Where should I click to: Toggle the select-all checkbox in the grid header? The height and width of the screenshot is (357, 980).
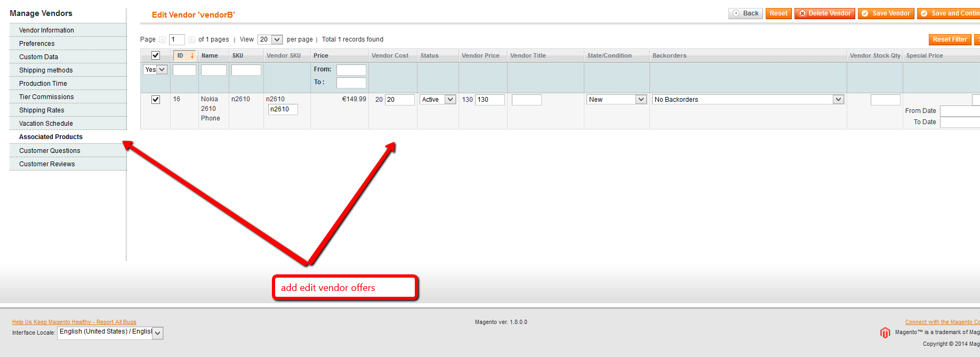tap(156, 55)
